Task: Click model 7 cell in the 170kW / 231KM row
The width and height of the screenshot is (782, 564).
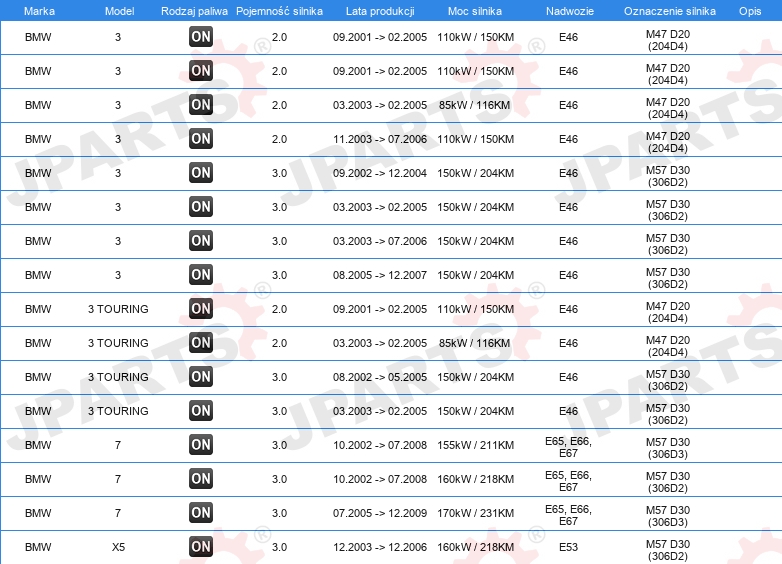Action: [118, 513]
